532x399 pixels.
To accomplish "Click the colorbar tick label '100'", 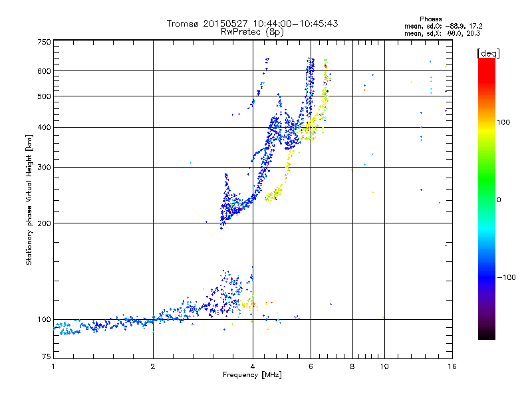I will (503, 122).
